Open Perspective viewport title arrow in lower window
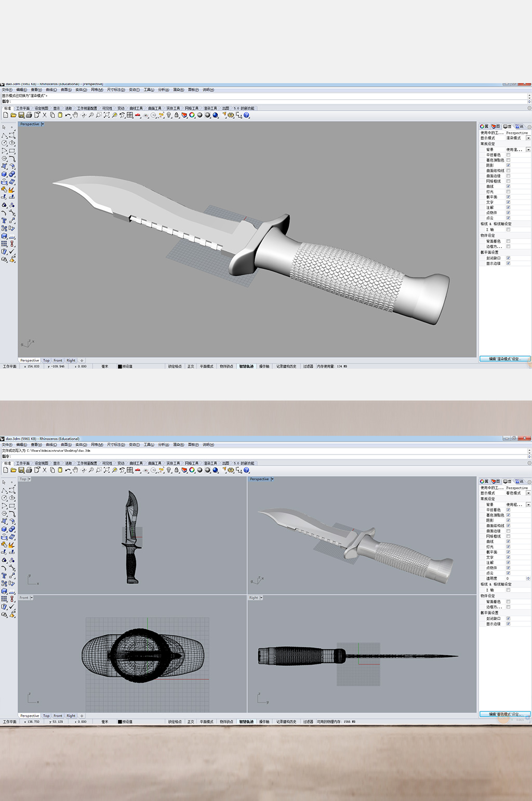 pos(272,479)
